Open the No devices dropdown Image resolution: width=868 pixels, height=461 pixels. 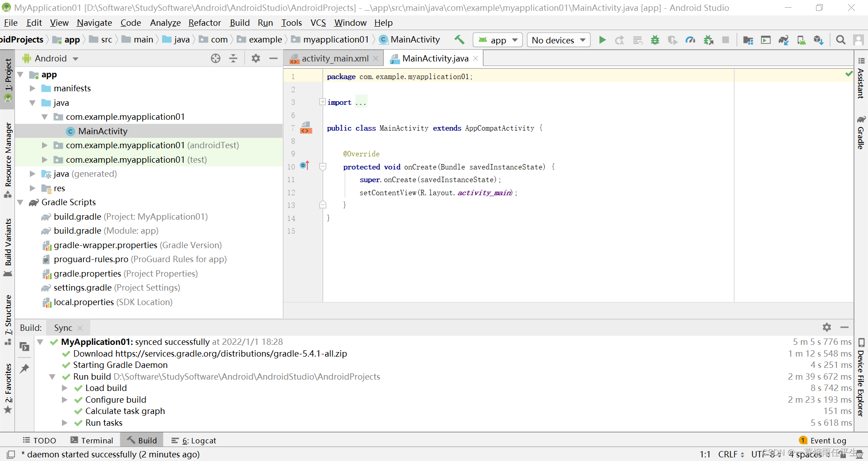coord(559,40)
